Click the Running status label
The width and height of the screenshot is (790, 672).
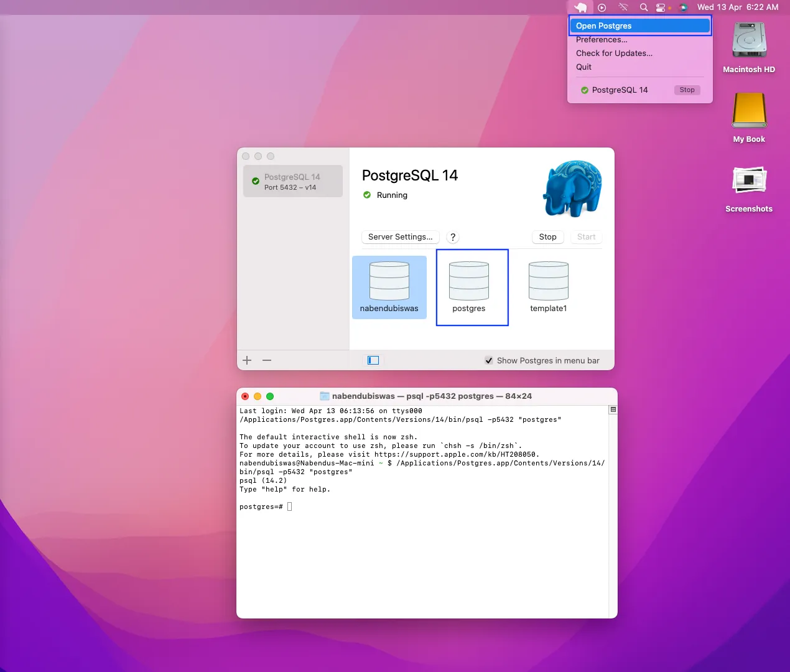(392, 195)
